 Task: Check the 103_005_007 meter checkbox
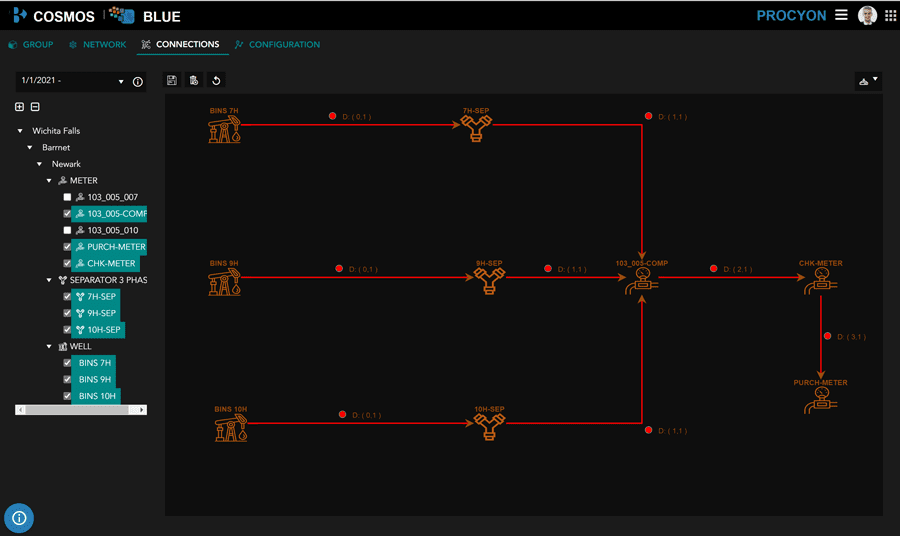(x=67, y=197)
